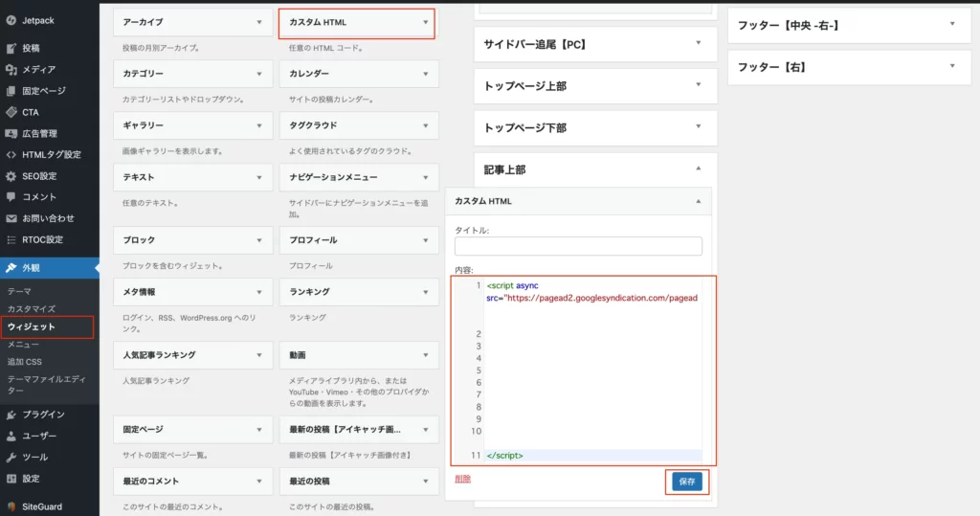Click the CTA tag icon

(11, 113)
